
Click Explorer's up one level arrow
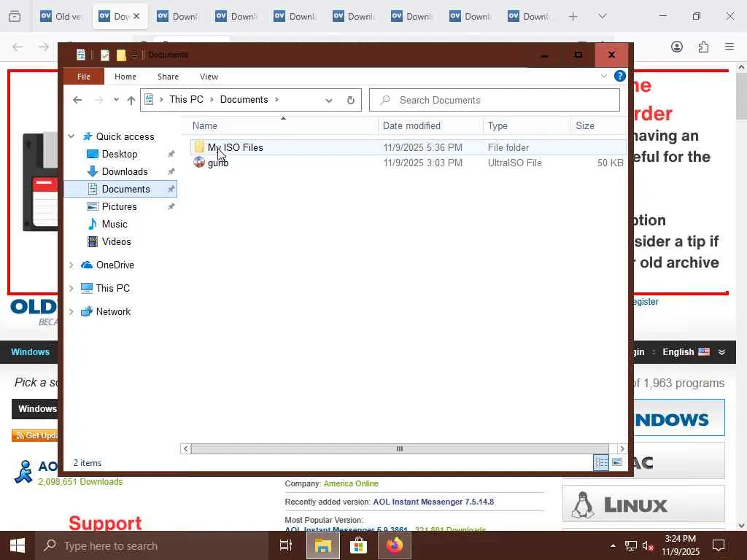click(131, 100)
